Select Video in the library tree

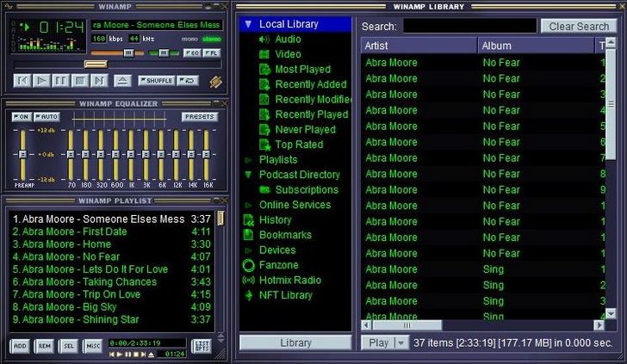(288, 54)
